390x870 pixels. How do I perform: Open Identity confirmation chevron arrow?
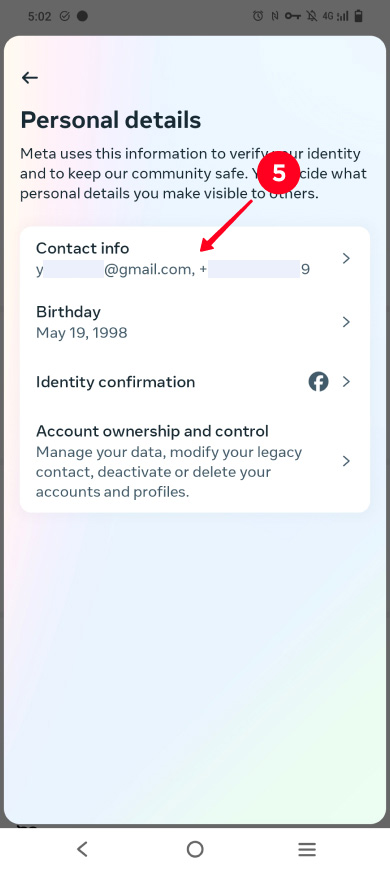346,382
